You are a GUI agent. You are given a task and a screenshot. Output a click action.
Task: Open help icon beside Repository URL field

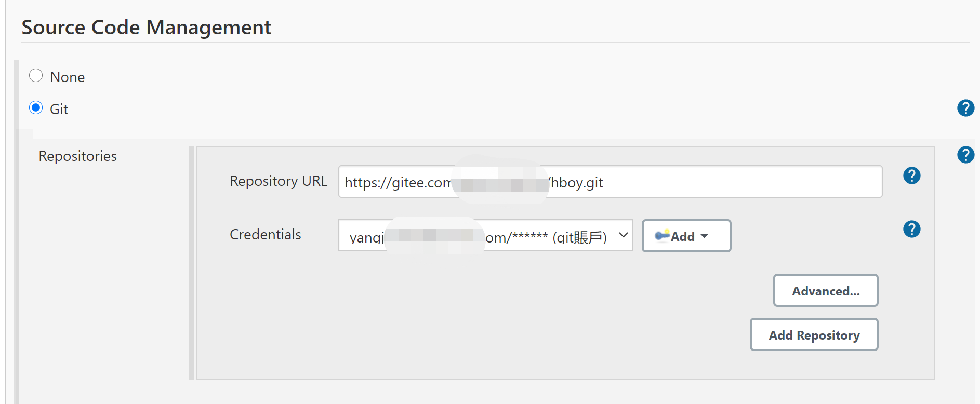911,176
